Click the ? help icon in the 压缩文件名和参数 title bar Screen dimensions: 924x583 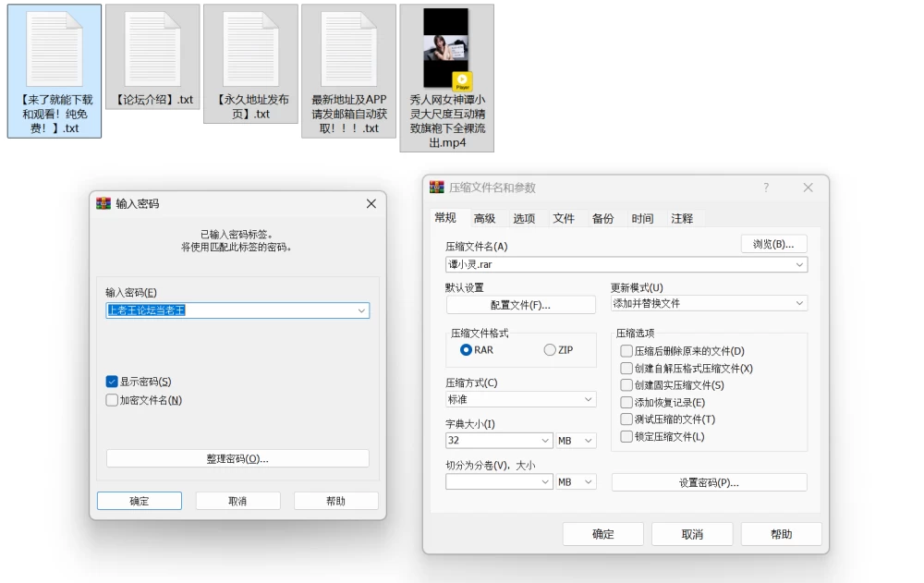pyautogui.click(x=766, y=188)
